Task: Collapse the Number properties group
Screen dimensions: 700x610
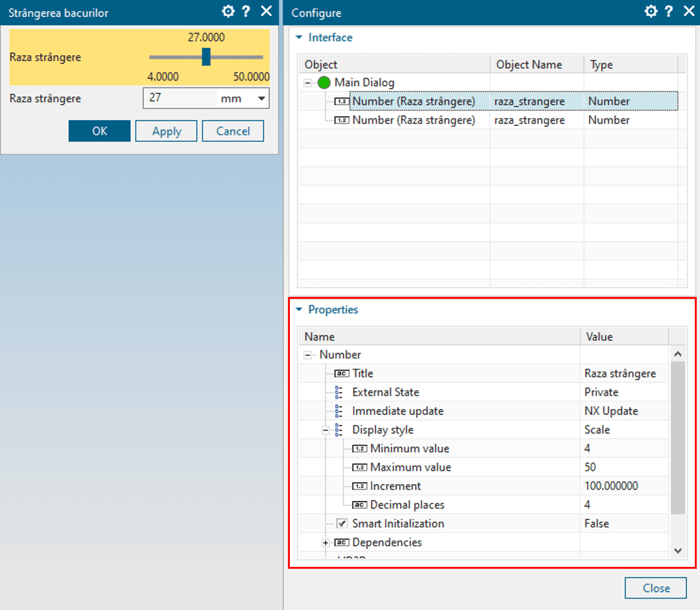Action: click(308, 355)
